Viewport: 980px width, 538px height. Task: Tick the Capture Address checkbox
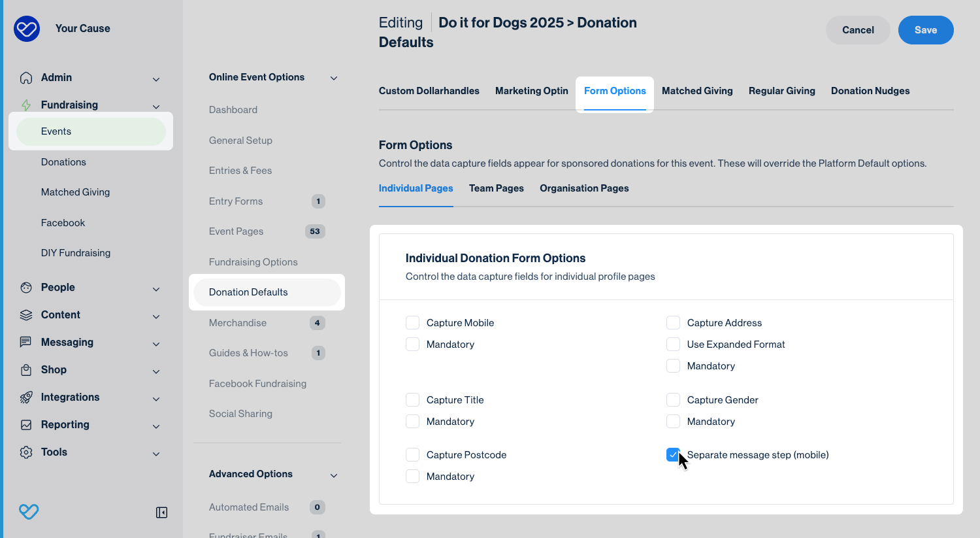click(673, 323)
